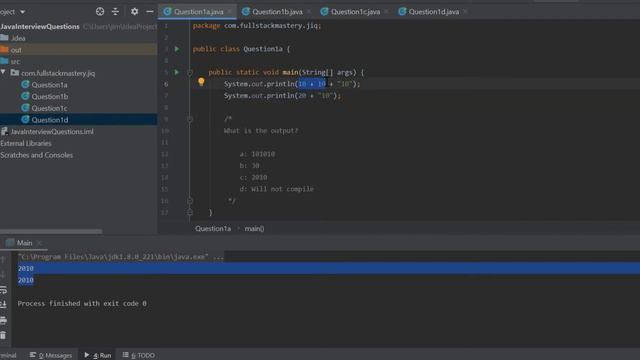Open the 0: Messages tool window

coord(51,355)
